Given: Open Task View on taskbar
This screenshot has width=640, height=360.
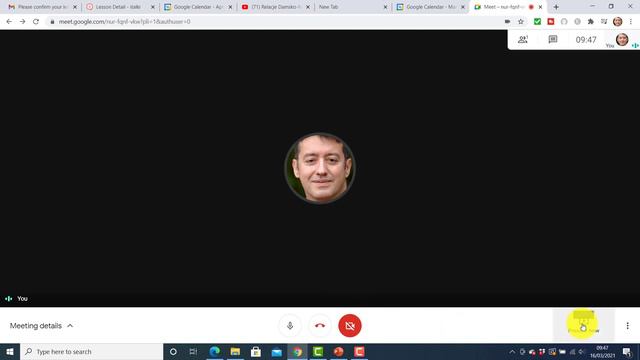Looking at the screenshot, I should click(x=193, y=351).
